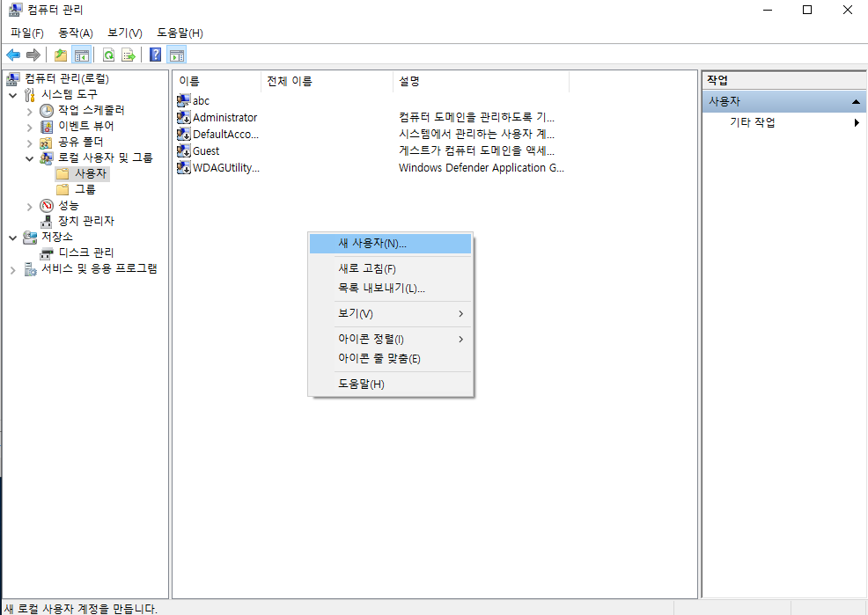The image size is (868, 615).
Task: Click the Administrator user icon
Action: 183,117
